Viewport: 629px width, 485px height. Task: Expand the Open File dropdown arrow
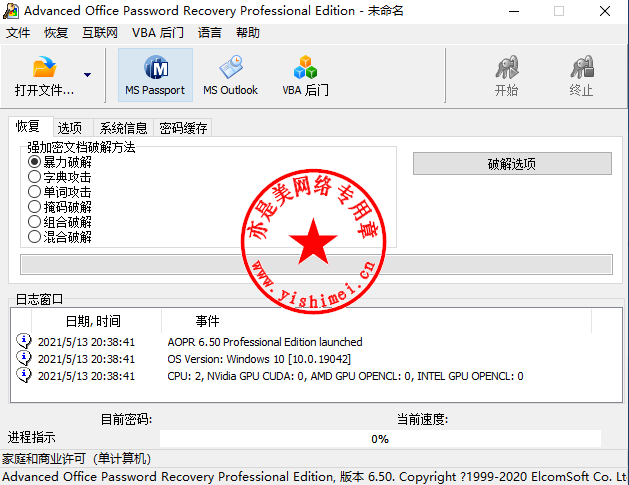[x=87, y=75]
